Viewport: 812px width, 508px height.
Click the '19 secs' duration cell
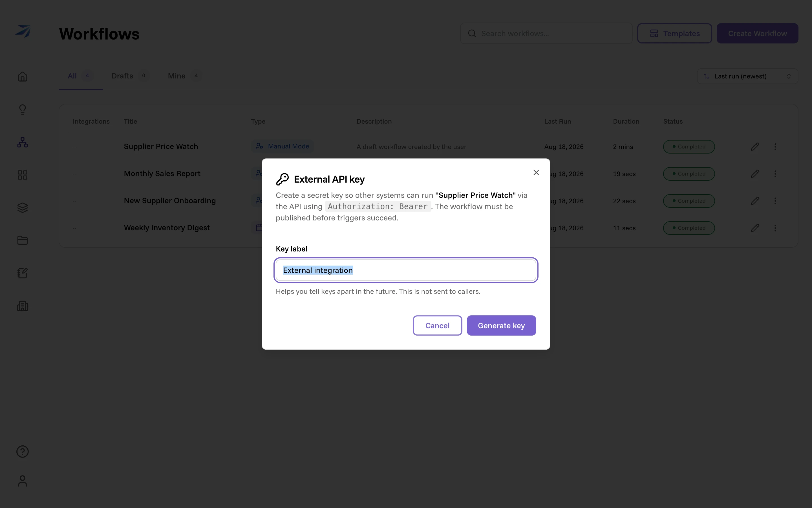[624, 174]
